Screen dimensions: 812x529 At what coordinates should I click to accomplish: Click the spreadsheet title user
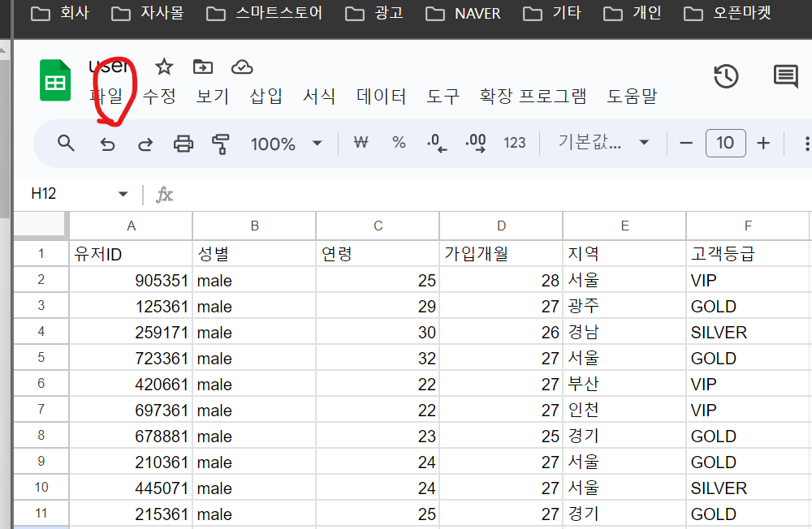pyautogui.click(x=109, y=67)
